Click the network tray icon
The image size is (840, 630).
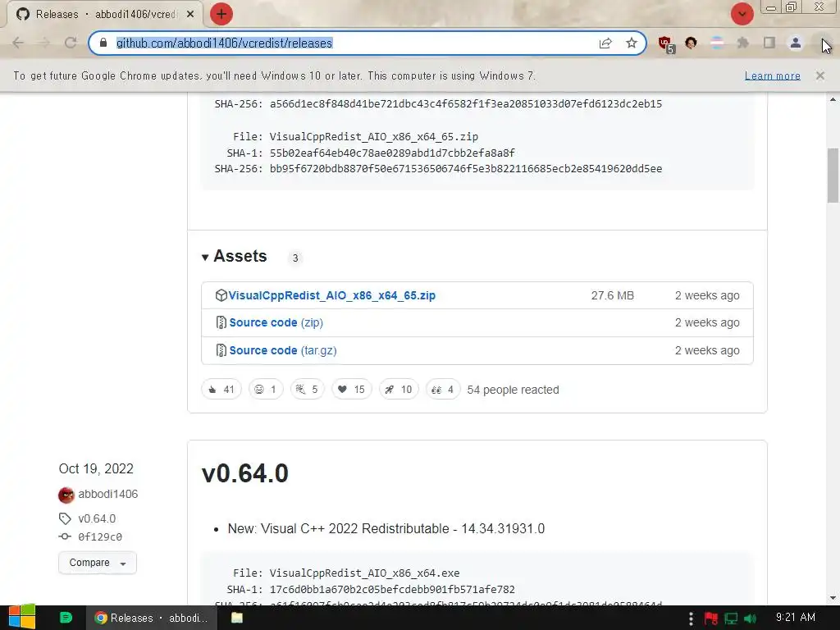[731, 619]
